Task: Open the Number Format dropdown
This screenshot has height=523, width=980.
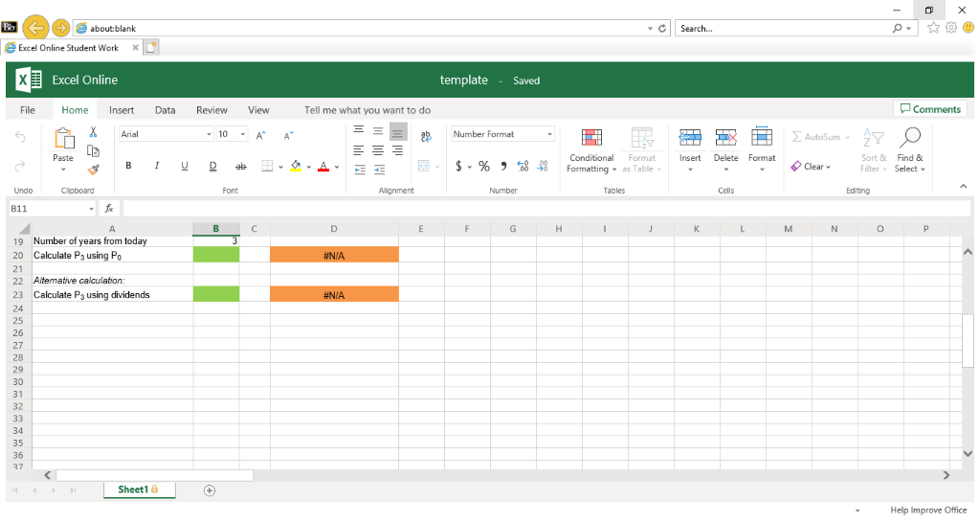Action: [549, 134]
